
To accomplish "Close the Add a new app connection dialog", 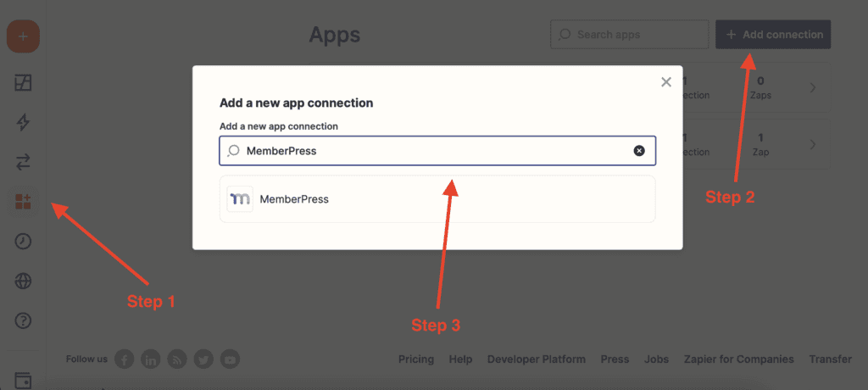I will pyautogui.click(x=666, y=82).
